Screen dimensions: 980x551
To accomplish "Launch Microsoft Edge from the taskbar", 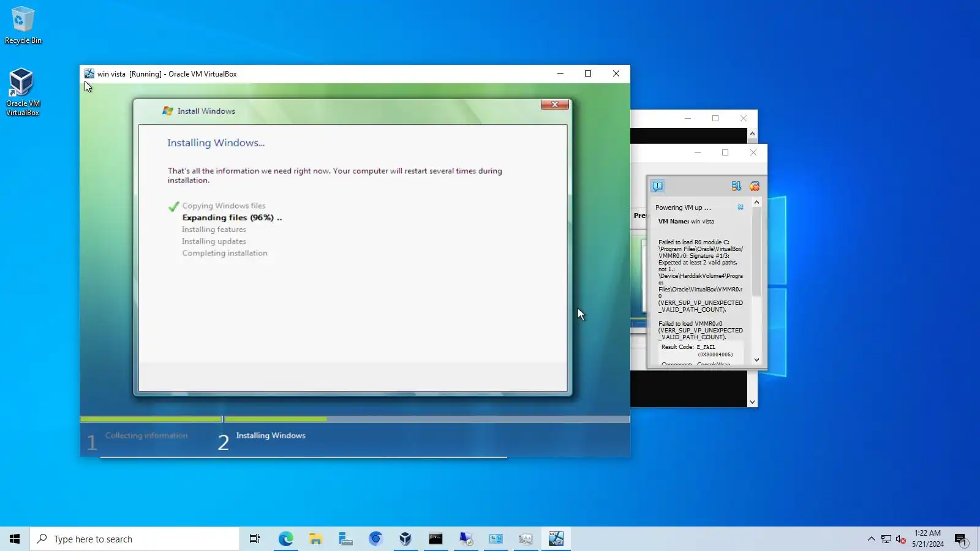I will (285, 539).
